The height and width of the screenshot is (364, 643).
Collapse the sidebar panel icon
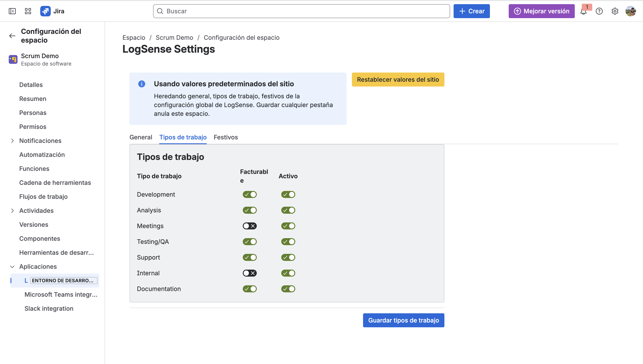point(12,11)
